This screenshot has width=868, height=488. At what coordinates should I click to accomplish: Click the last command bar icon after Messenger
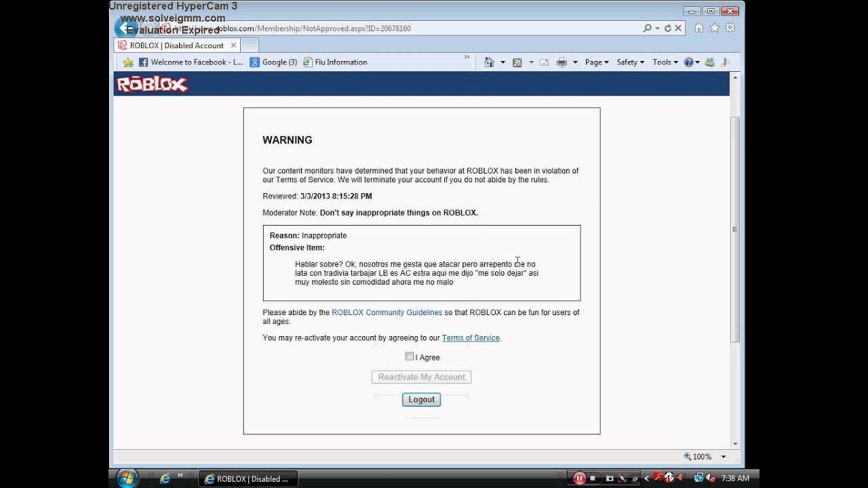coord(724,62)
